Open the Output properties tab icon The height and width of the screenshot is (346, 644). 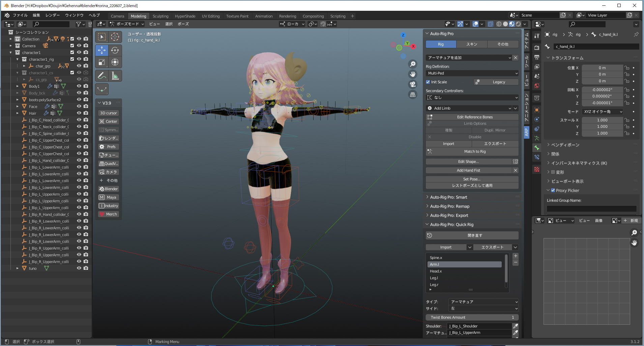tap(537, 57)
